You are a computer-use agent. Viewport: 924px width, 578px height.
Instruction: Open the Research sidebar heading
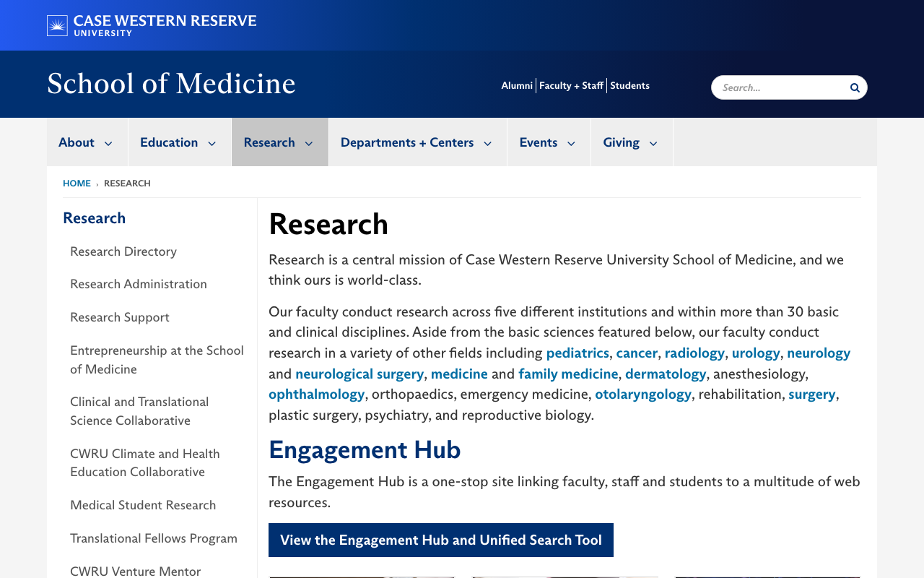click(x=94, y=217)
